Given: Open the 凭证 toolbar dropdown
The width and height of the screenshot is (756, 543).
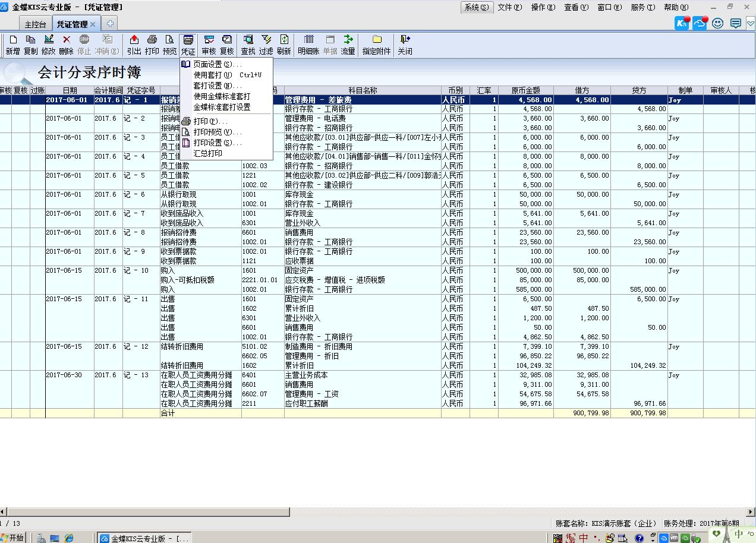Looking at the screenshot, I should (188, 44).
